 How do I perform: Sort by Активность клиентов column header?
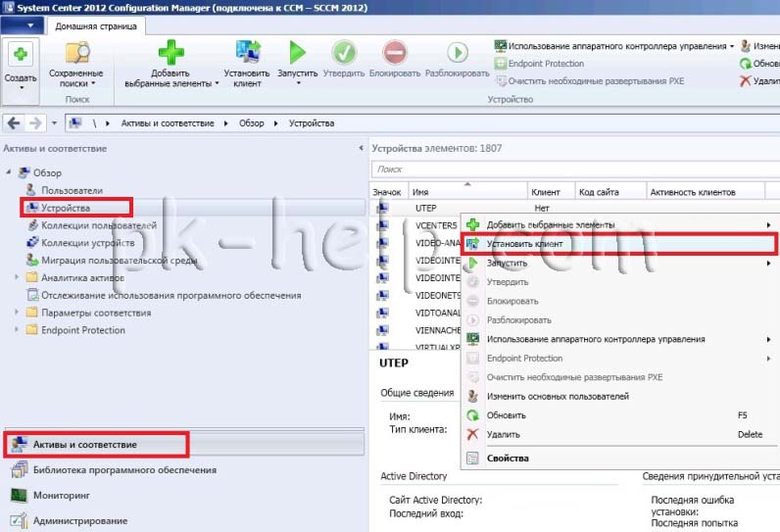coord(706,191)
